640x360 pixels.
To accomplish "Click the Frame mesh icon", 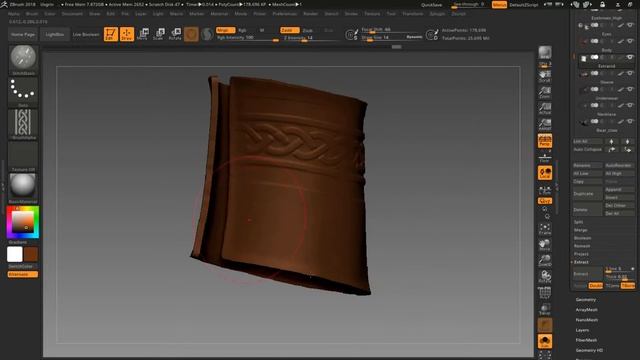I will [x=545, y=229].
